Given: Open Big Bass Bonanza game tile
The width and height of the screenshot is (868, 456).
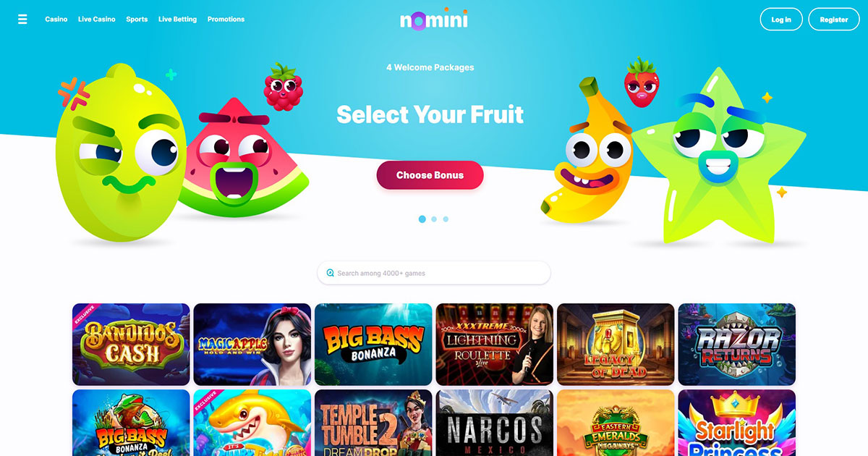Looking at the screenshot, I should click(x=373, y=344).
